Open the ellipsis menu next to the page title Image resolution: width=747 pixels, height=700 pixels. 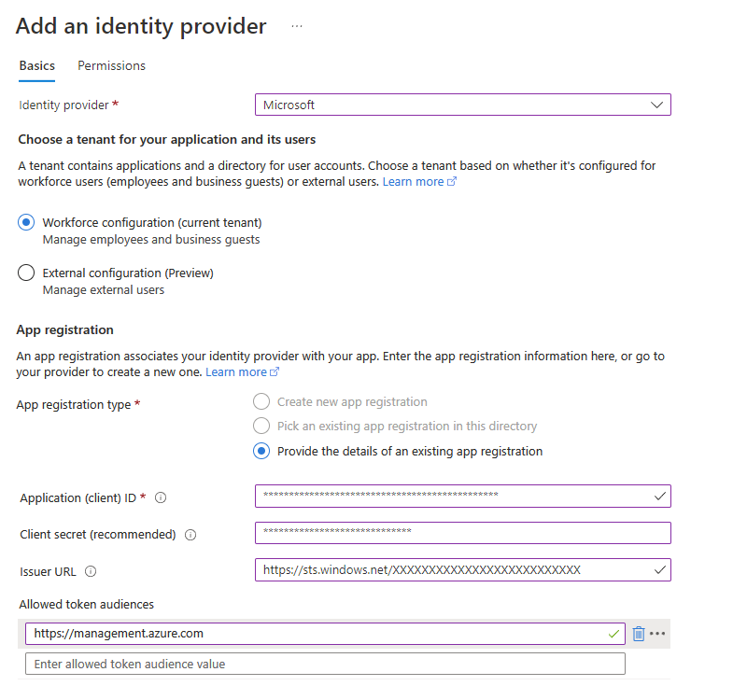(x=296, y=25)
